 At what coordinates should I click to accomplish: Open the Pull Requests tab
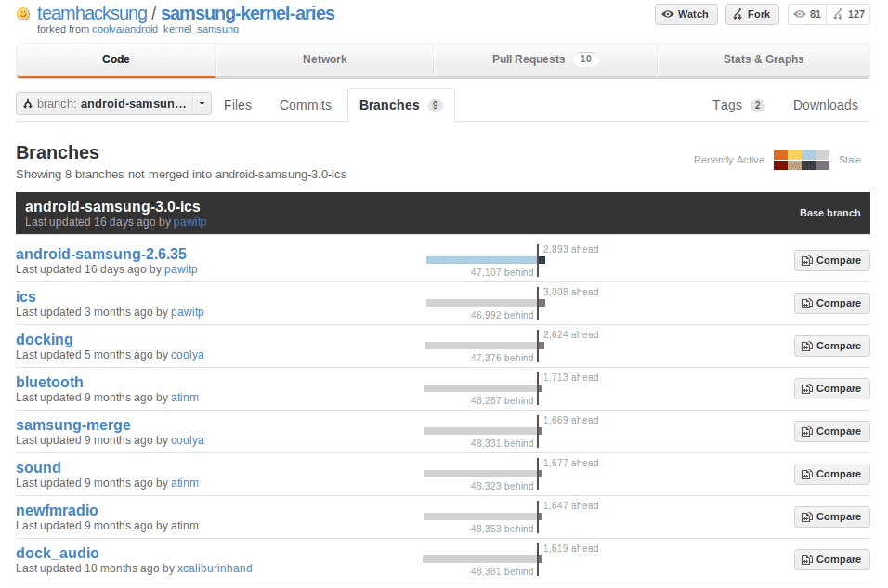click(x=545, y=59)
